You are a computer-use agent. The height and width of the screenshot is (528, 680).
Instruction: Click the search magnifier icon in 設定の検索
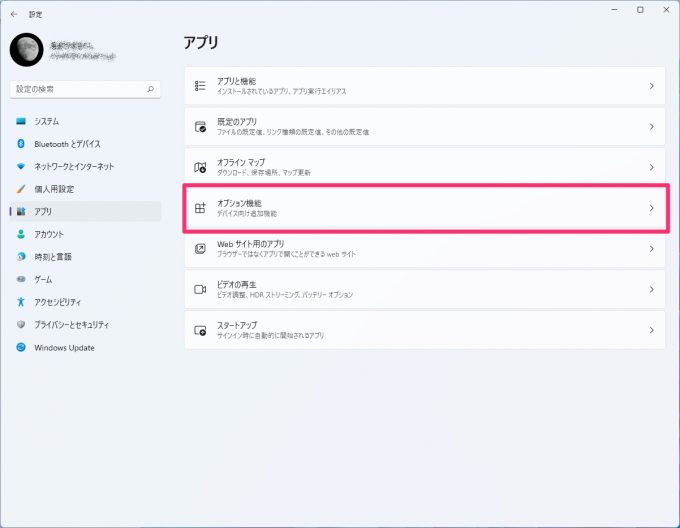pyautogui.click(x=150, y=89)
